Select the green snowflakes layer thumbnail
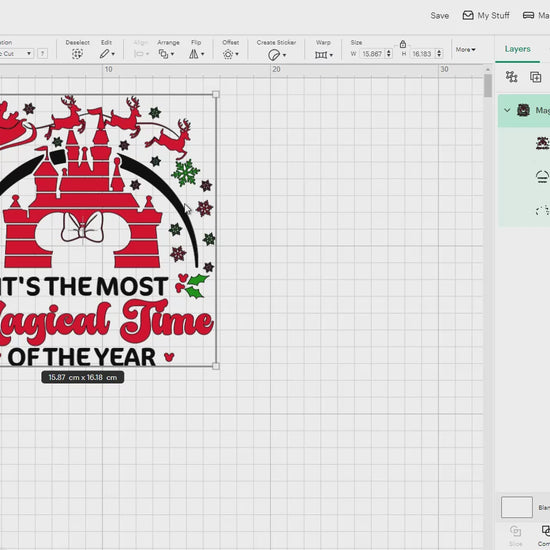This screenshot has width=550, height=550. [543, 210]
